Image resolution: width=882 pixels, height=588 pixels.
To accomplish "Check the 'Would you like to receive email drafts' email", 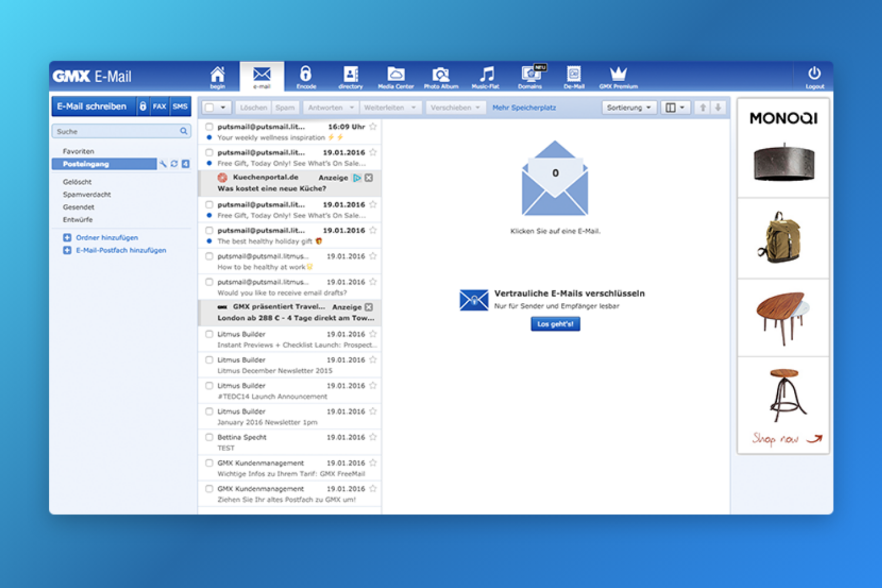I will pyautogui.click(x=209, y=282).
